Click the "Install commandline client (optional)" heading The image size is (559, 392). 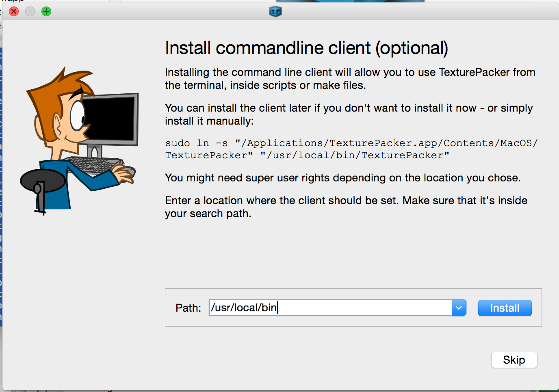[x=306, y=48]
